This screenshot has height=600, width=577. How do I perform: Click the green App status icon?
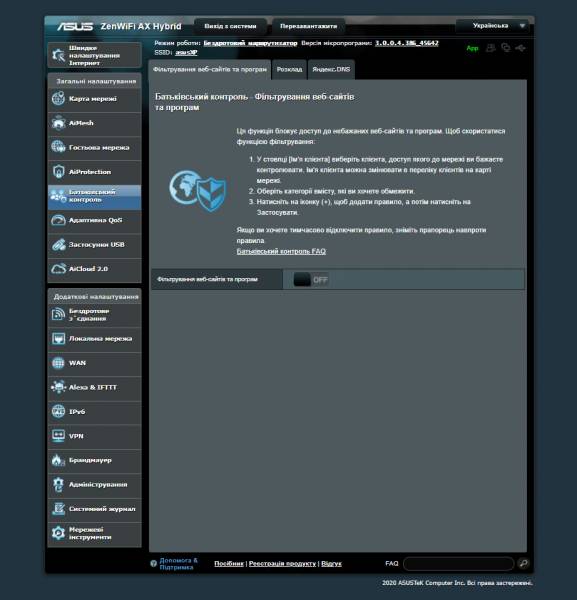473,48
